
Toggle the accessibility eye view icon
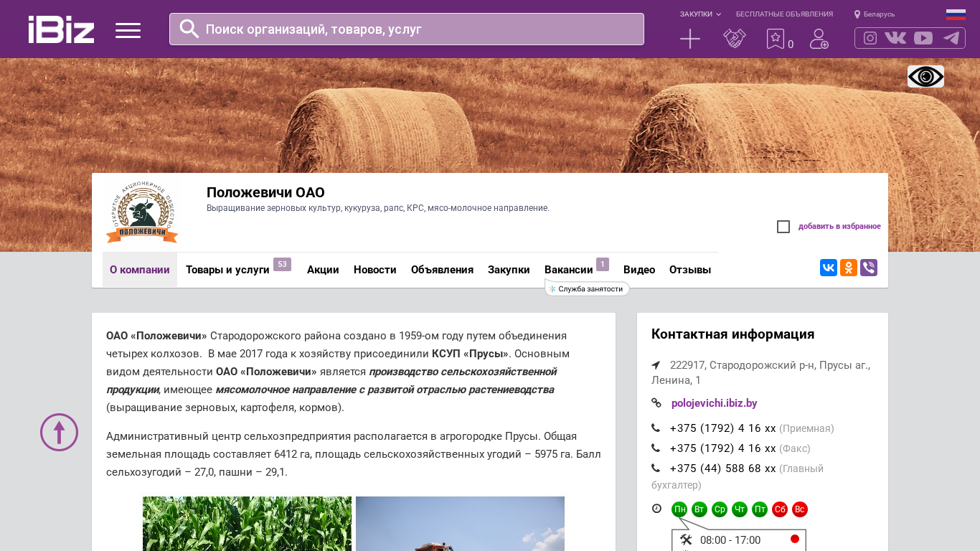925,76
